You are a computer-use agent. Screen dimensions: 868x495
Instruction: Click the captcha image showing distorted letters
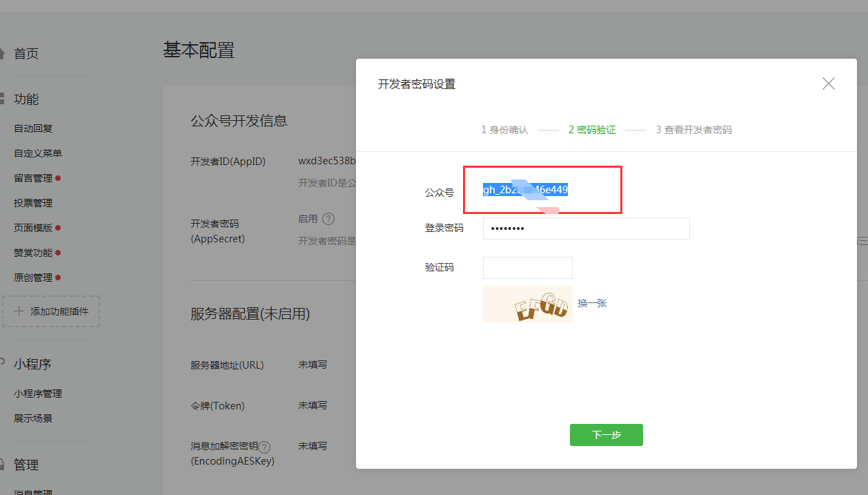click(527, 304)
